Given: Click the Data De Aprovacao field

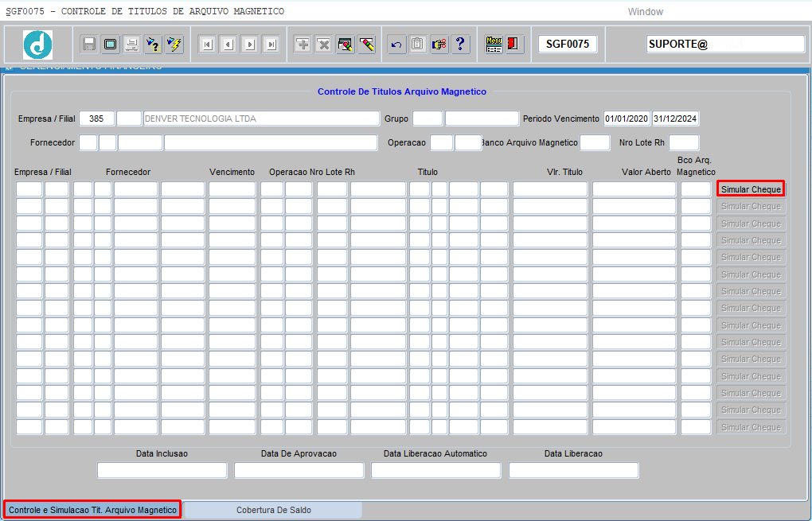Looking at the screenshot, I should pyautogui.click(x=299, y=470).
